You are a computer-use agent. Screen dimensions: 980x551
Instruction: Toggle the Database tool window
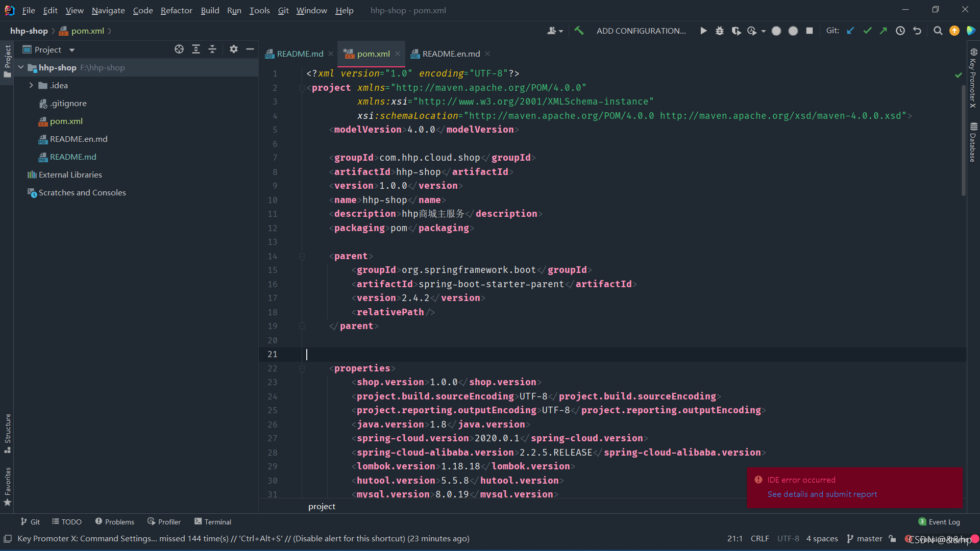[x=973, y=143]
